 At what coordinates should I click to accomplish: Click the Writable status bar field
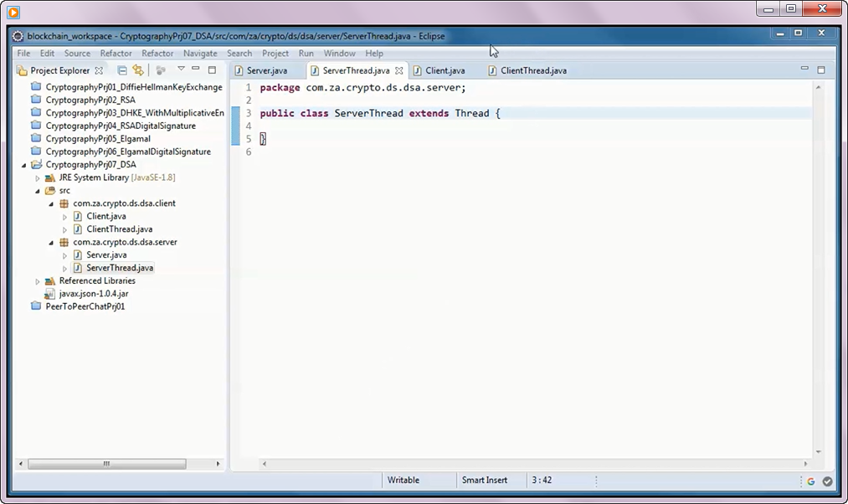coord(403,480)
